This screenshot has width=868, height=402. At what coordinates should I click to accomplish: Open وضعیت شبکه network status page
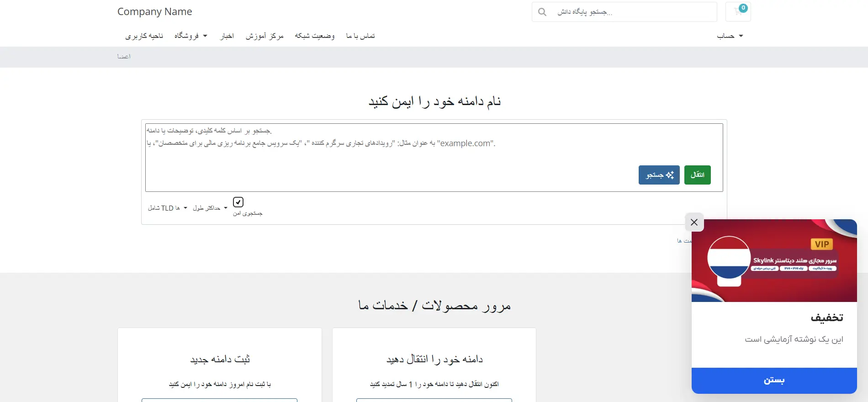(x=315, y=36)
